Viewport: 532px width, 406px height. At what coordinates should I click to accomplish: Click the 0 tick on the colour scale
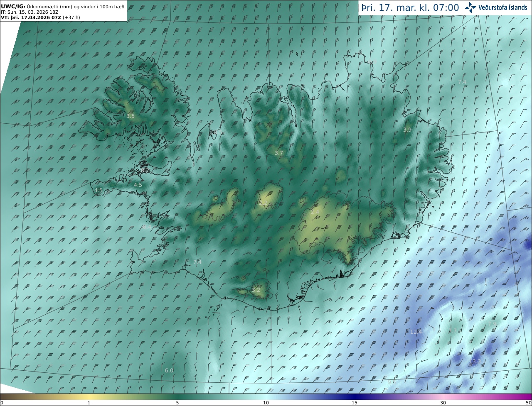point(2,403)
